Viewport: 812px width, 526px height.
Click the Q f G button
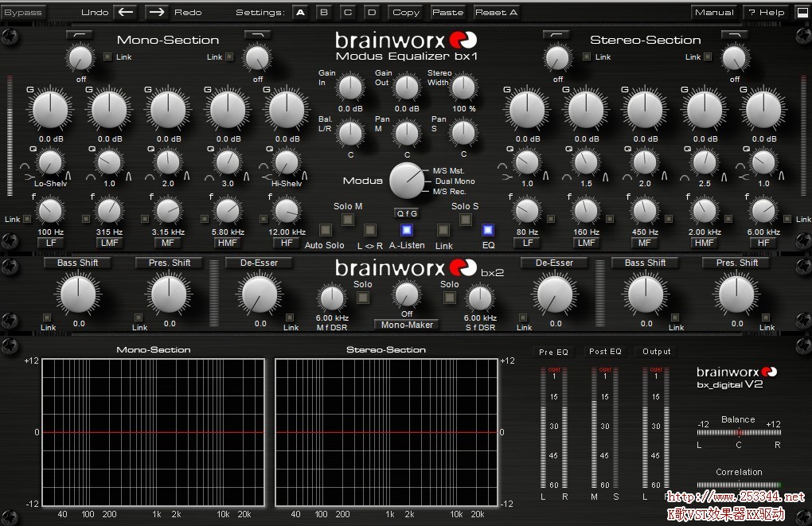[x=407, y=213]
